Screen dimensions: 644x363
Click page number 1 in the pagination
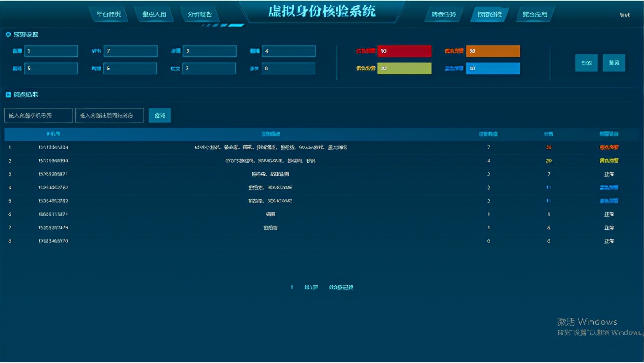pos(293,287)
